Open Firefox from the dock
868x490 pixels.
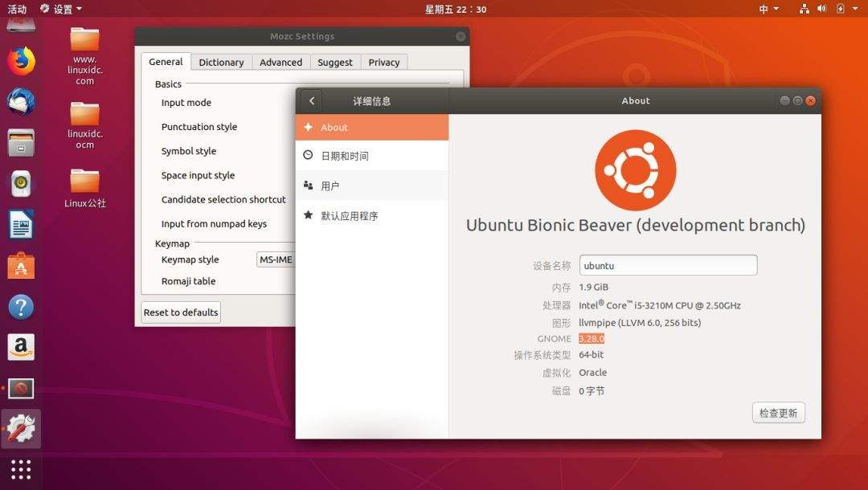point(20,60)
